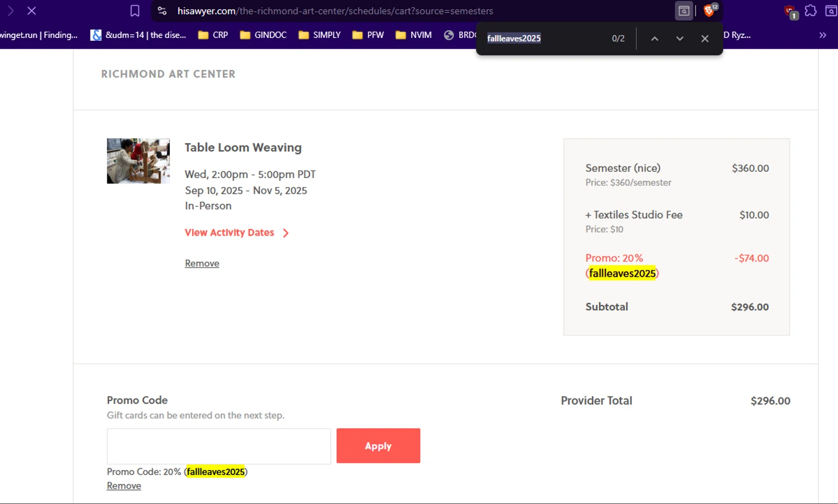The height and width of the screenshot is (504, 838).
Task: Click the Table Loom Weaving thumbnail
Action: (x=138, y=161)
